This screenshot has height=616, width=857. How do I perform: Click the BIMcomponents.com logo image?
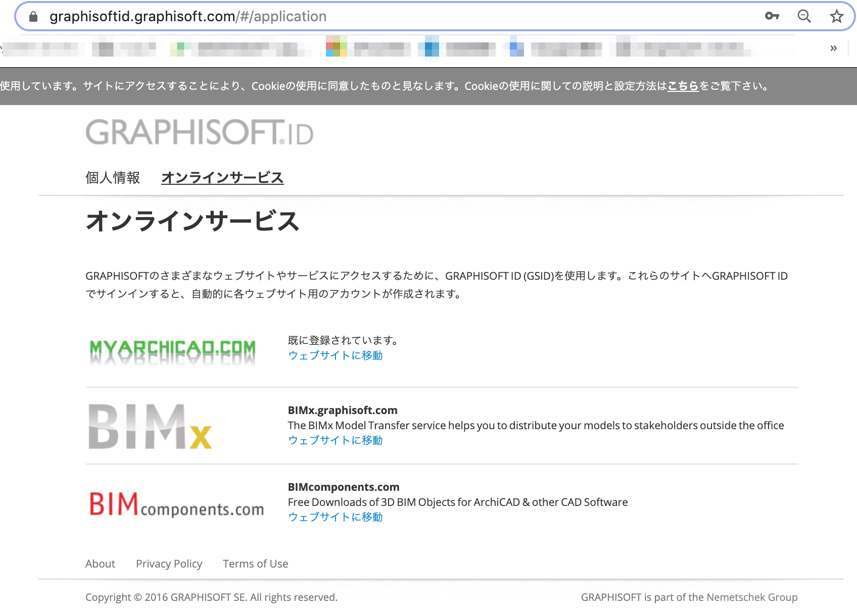point(177,504)
